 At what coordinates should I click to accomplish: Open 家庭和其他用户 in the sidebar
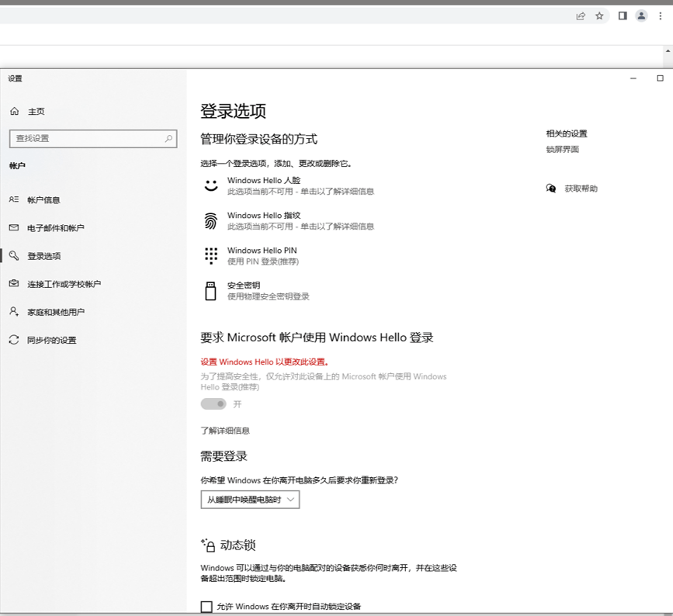pos(56,312)
